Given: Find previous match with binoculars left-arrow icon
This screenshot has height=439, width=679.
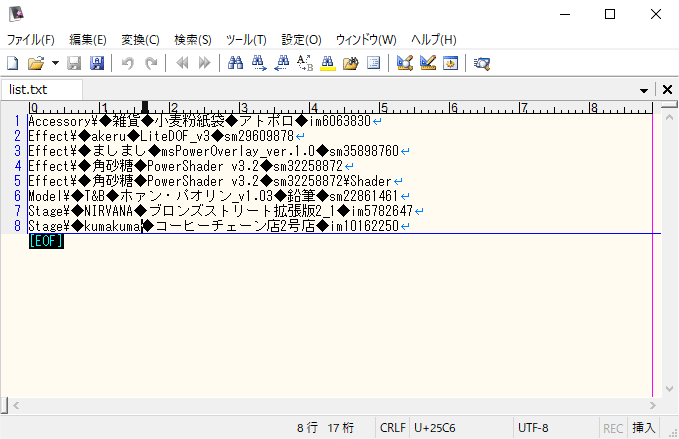Looking at the screenshot, I should [282, 63].
